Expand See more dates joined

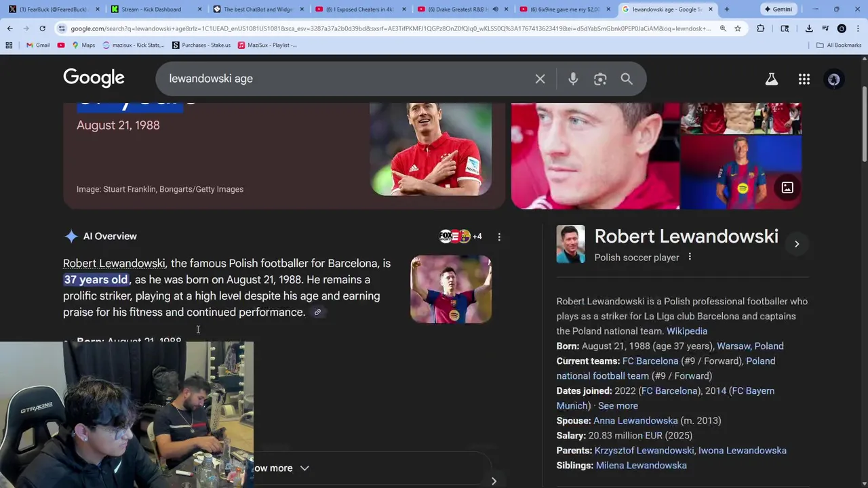click(618, 406)
